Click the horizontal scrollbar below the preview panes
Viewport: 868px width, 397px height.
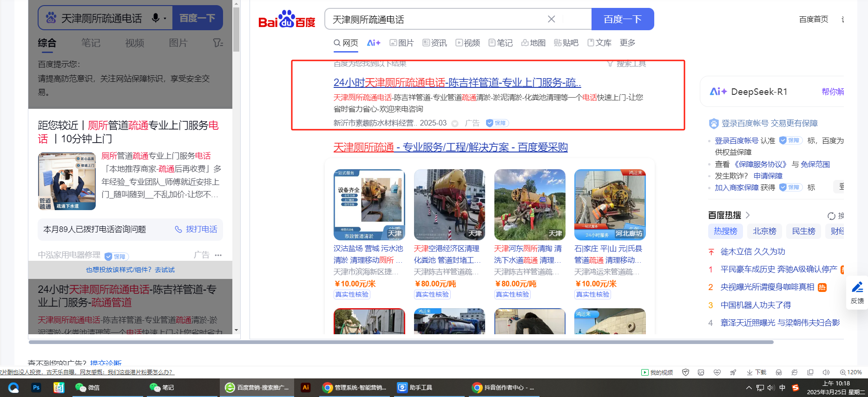tap(401, 342)
